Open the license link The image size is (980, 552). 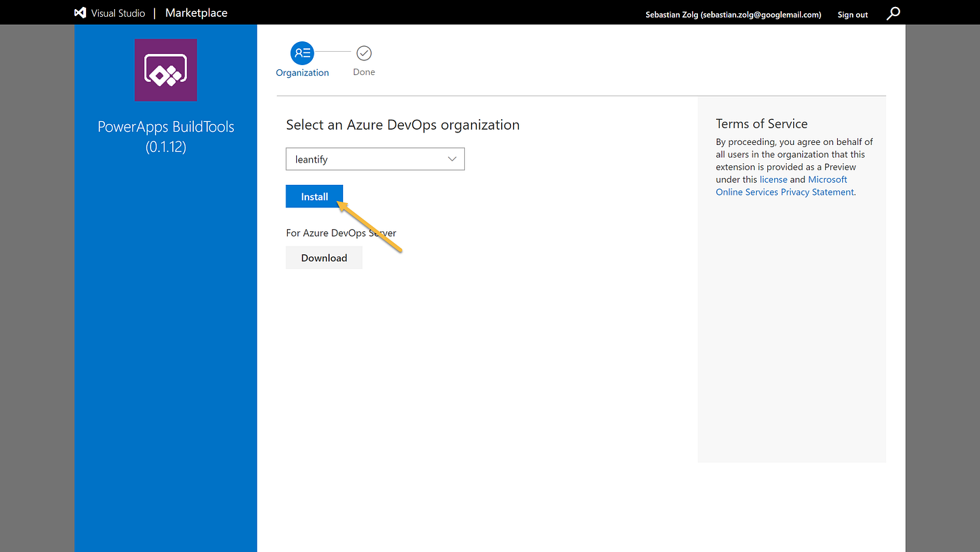pyautogui.click(x=773, y=179)
